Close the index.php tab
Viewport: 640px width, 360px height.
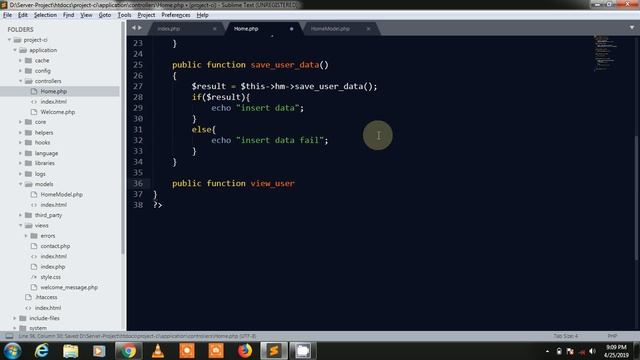tap(214, 29)
